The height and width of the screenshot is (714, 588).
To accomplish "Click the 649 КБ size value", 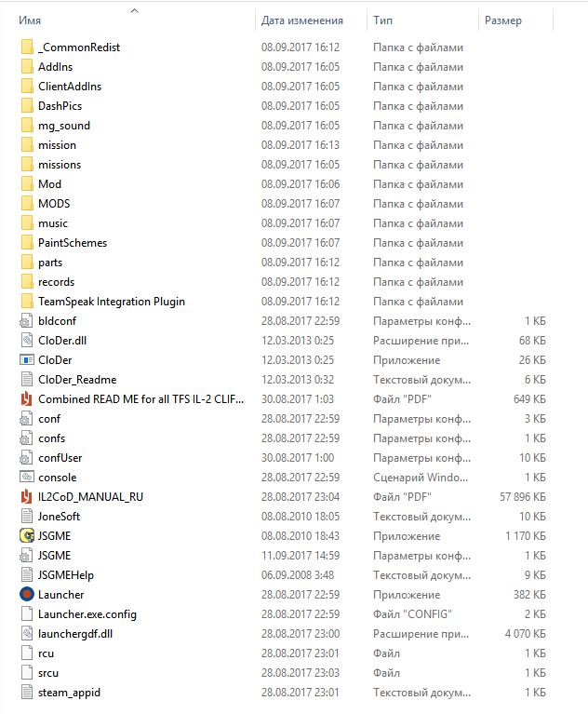I will tap(529, 399).
